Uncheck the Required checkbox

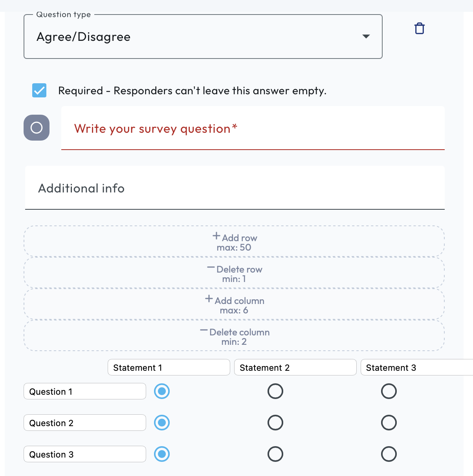39,90
